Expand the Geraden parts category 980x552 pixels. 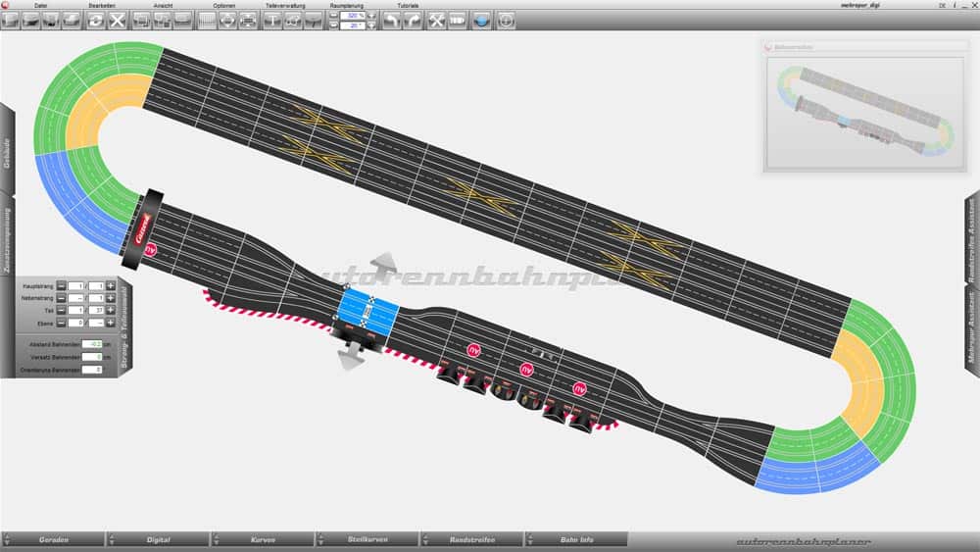point(53,540)
